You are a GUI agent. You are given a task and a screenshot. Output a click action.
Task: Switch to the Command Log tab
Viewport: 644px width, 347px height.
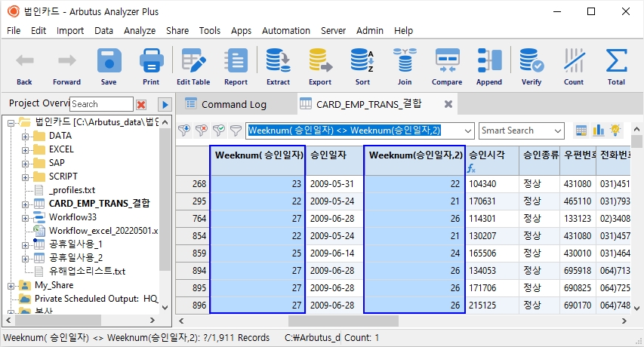click(x=234, y=105)
